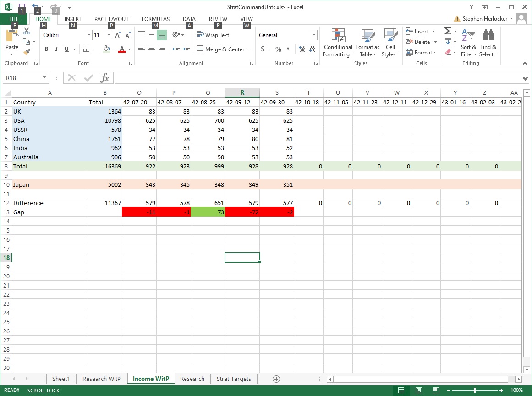The height and width of the screenshot is (396, 532).
Task: Open the font size dropdown
Action: click(x=109, y=35)
